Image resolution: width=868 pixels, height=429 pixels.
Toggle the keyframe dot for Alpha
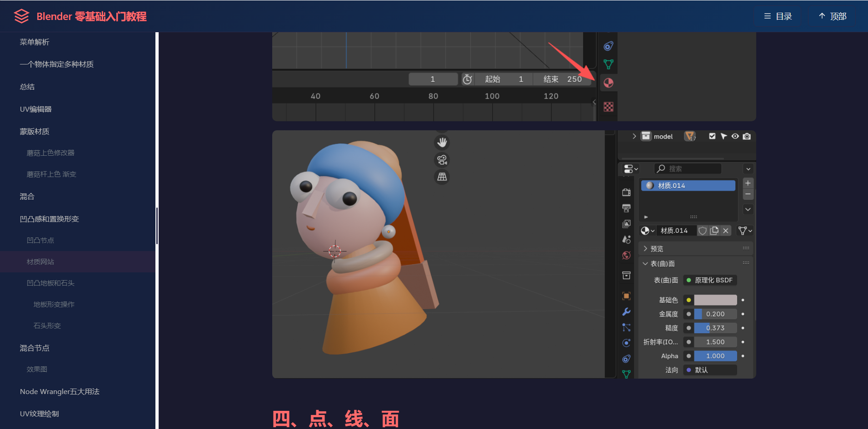[743, 356]
